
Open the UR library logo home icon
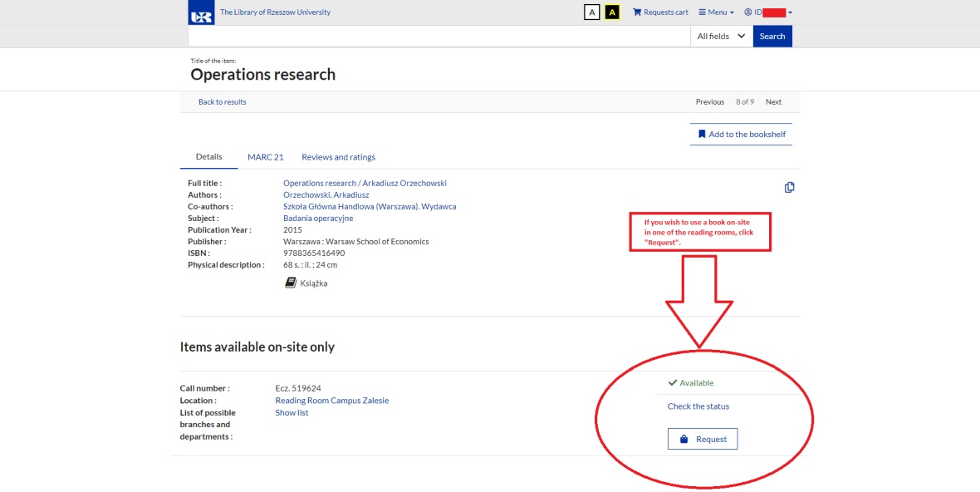[x=201, y=12]
